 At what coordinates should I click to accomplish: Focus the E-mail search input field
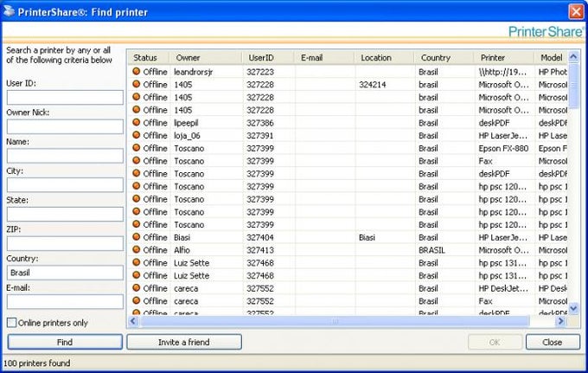point(65,302)
